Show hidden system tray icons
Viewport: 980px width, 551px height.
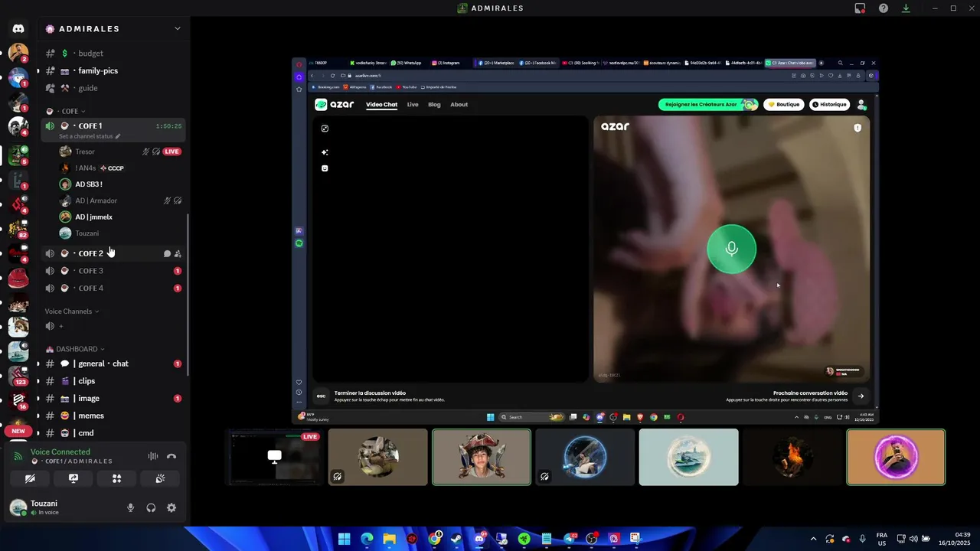pyautogui.click(x=813, y=539)
